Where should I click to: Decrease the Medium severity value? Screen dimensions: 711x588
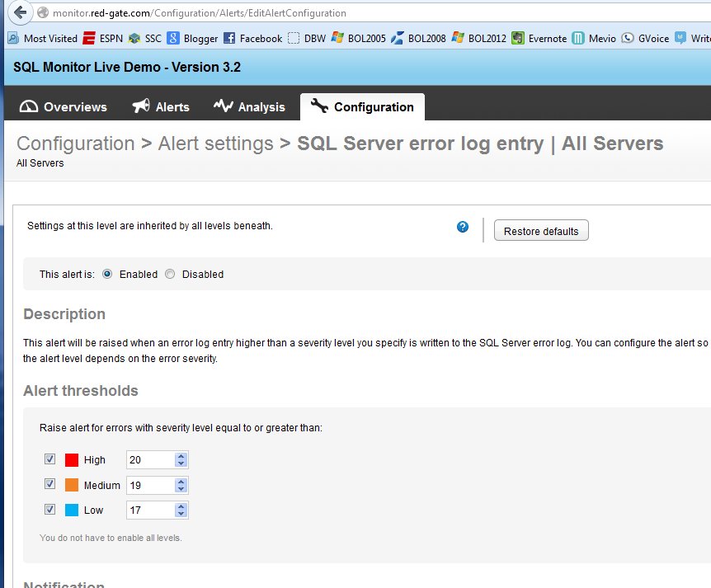tap(181, 489)
